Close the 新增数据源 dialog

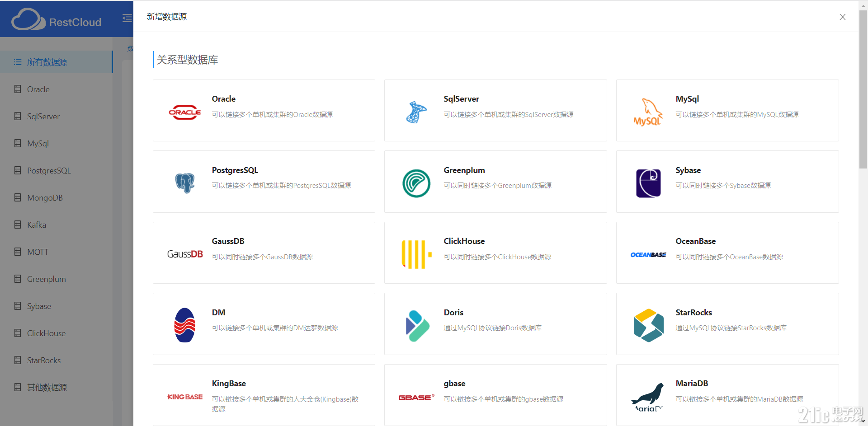pyautogui.click(x=843, y=17)
